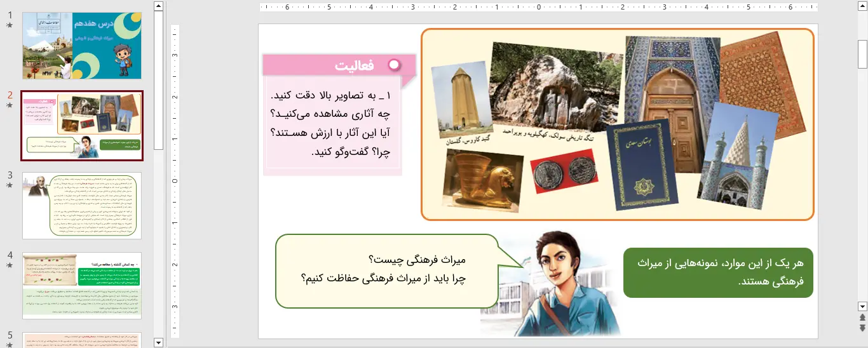Select the green box starting 'هر یک از این موارد'
Image resolution: width=868 pixels, height=348 pixels.
point(718,272)
